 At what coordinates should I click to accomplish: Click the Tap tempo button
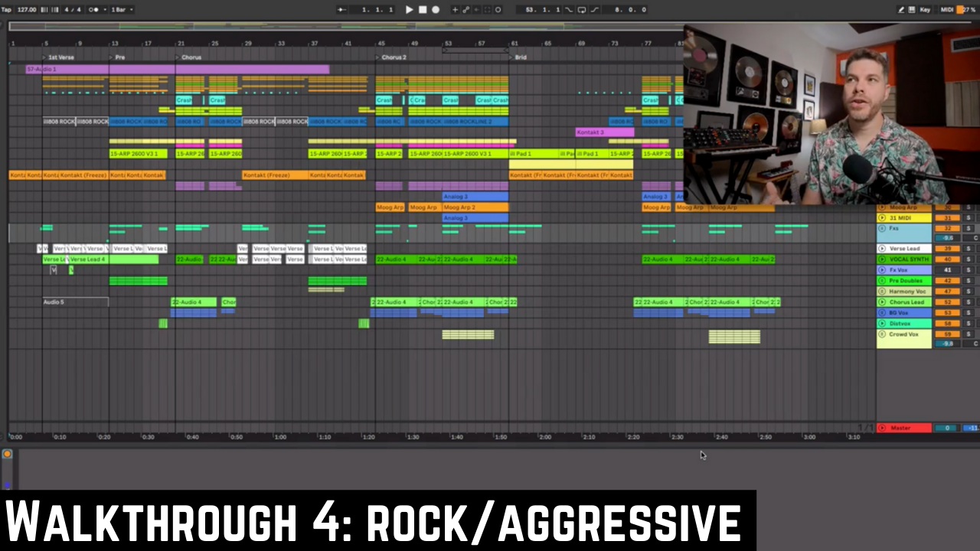(6, 10)
